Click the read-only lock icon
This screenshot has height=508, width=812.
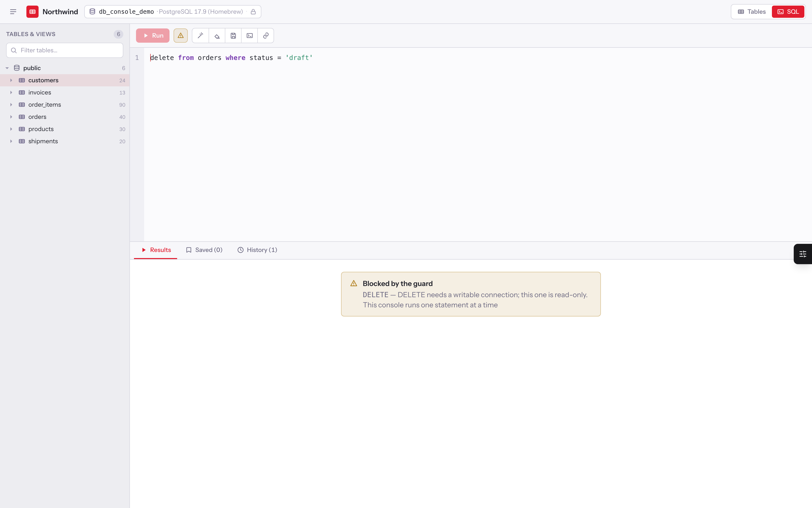253,12
